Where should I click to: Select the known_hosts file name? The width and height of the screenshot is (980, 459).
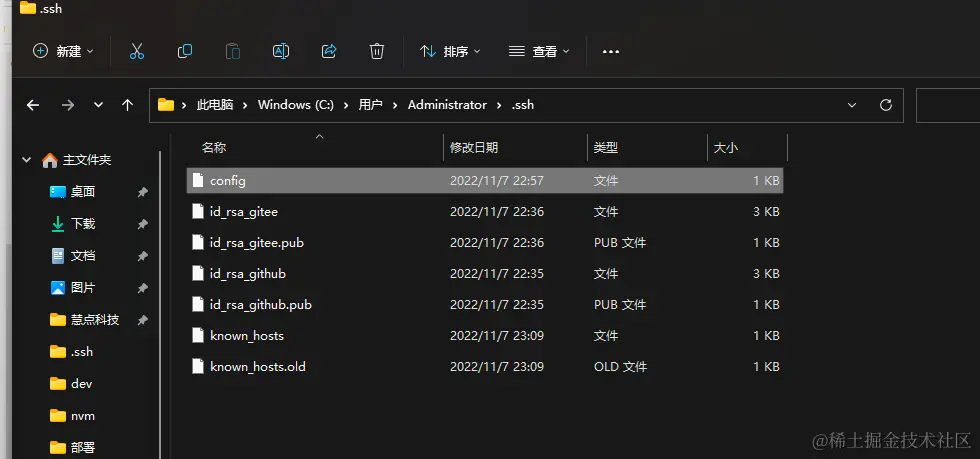tap(247, 336)
